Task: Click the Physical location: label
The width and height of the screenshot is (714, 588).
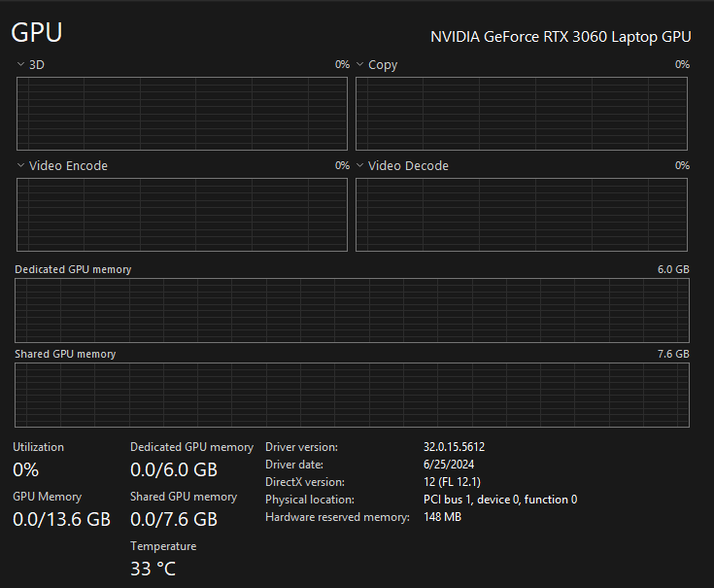Action: pyautogui.click(x=310, y=501)
